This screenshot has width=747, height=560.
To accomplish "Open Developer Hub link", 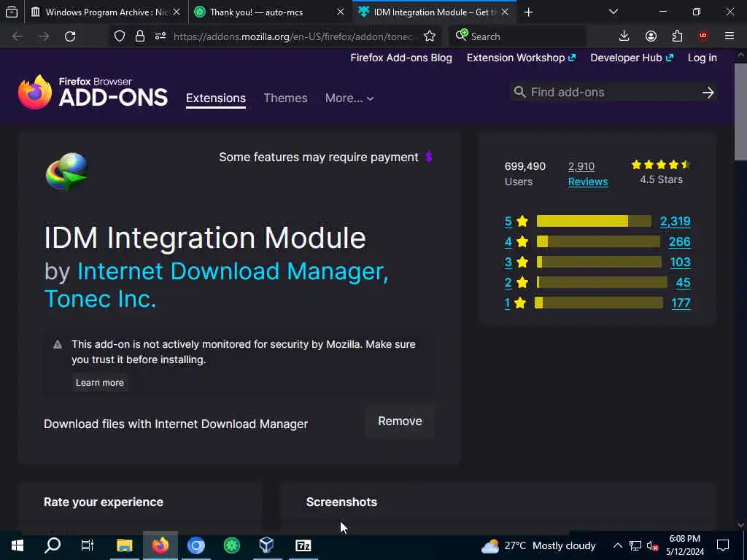I will pyautogui.click(x=632, y=58).
